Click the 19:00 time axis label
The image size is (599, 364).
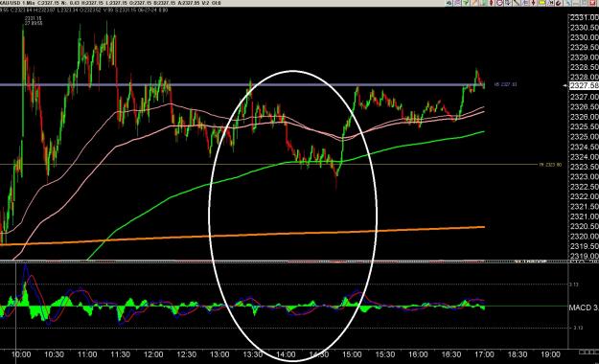coord(550,354)
